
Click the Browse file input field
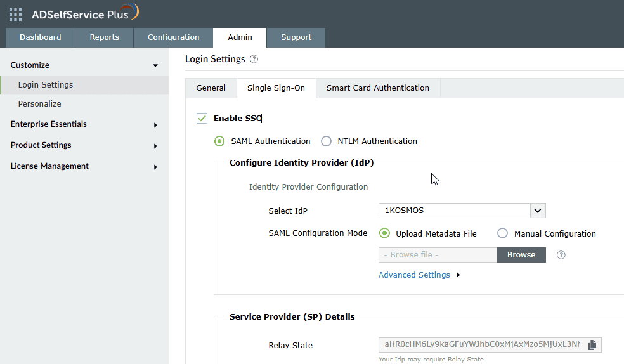point(438,255)
